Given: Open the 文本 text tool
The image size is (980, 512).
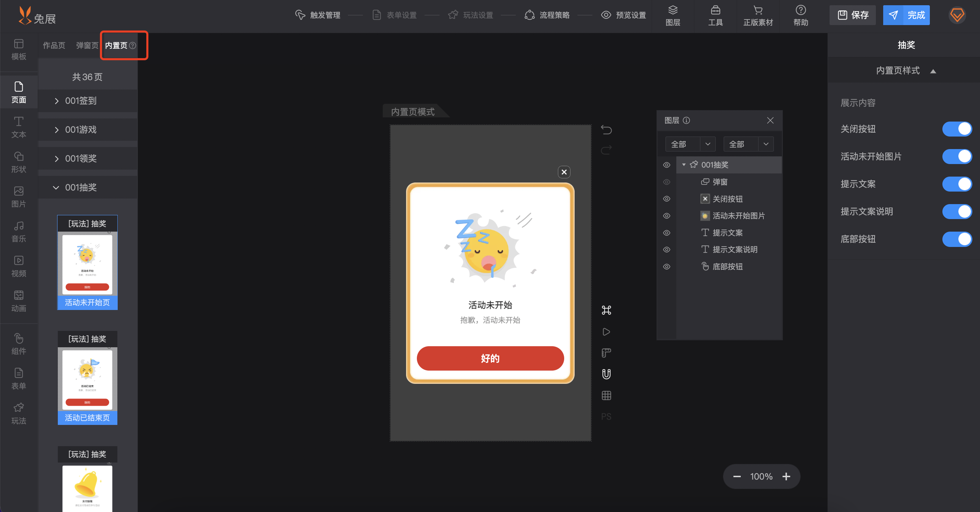Looking at the screenshot, I should tap(19, 127).
